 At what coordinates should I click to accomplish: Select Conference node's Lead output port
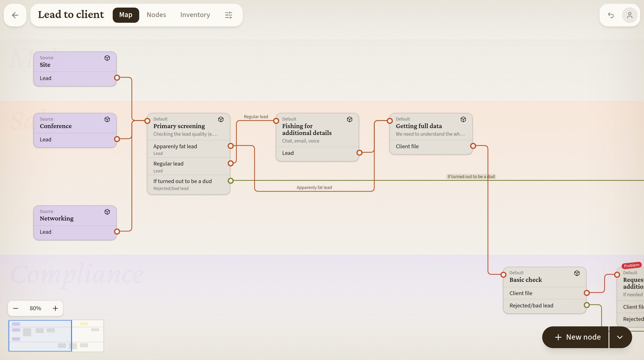(x=117, y=139)
